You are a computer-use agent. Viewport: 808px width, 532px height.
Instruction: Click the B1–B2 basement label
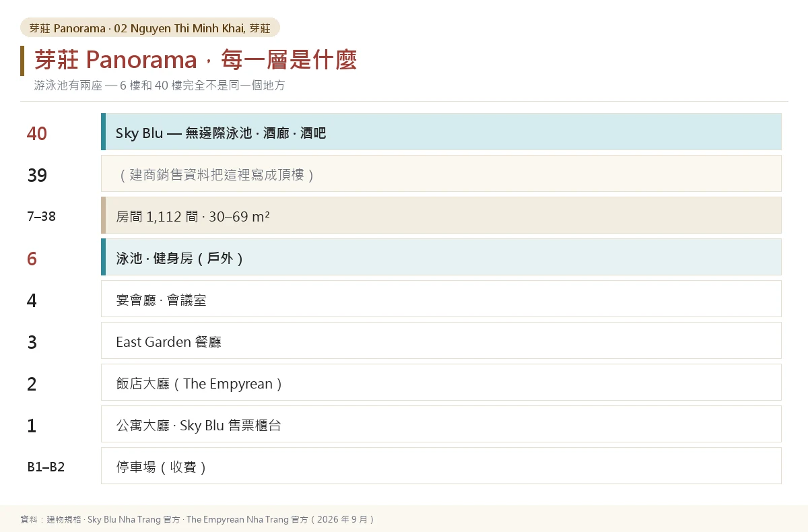46,467
